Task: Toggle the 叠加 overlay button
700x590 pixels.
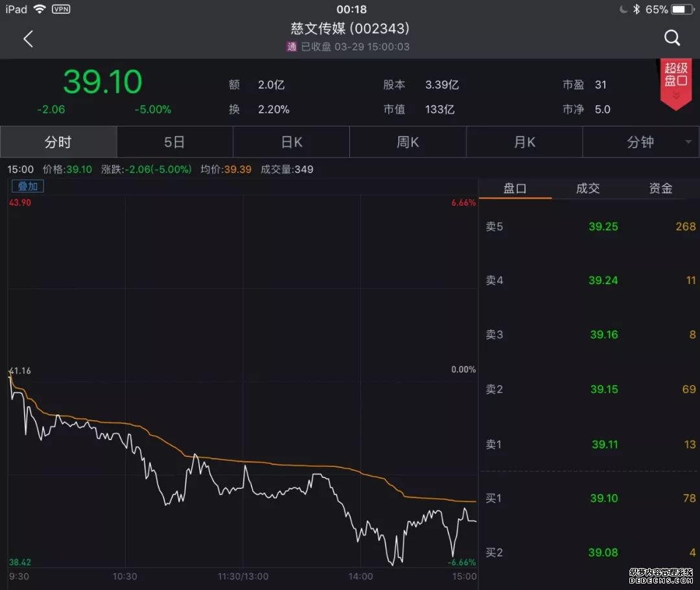Action: 27,187
